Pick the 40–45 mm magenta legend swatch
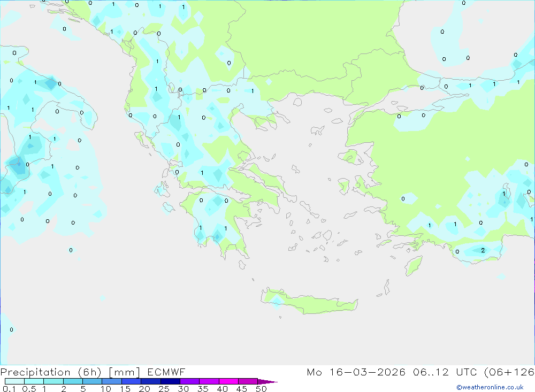The image size is (535, 392). (228, 381)
